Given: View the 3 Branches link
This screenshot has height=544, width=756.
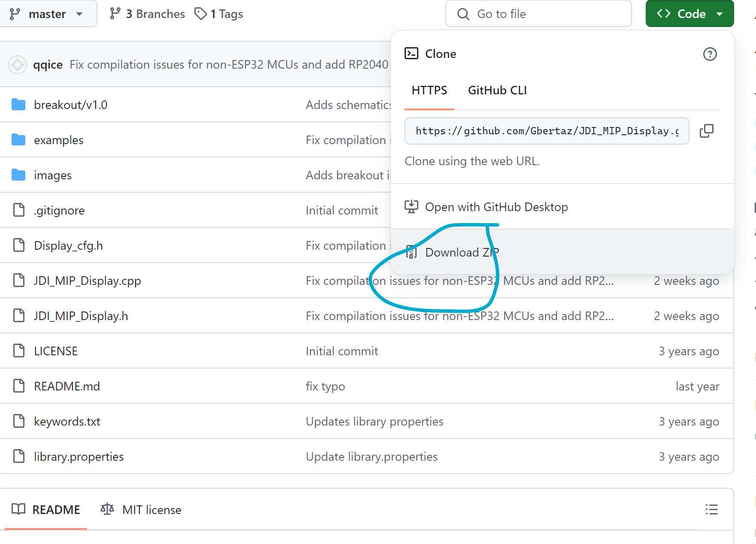Looking at the screenshot, I should point(147,14).
